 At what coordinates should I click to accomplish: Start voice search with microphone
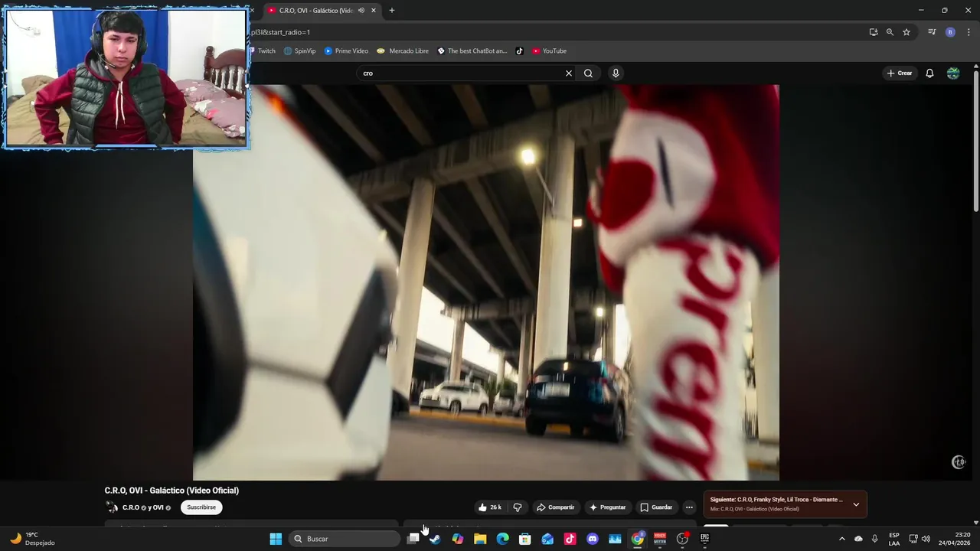[x=616, y=73]
